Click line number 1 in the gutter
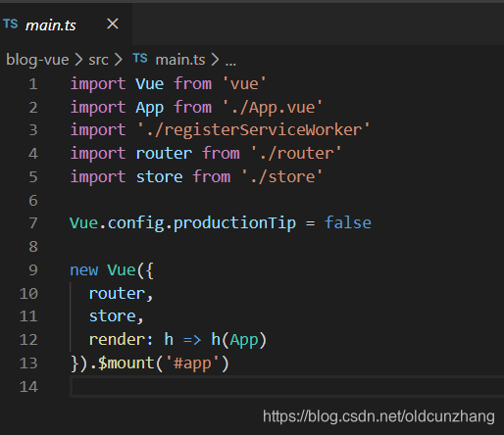The width and height of the screenshot is (504, 435). click(x=33, y=84)
